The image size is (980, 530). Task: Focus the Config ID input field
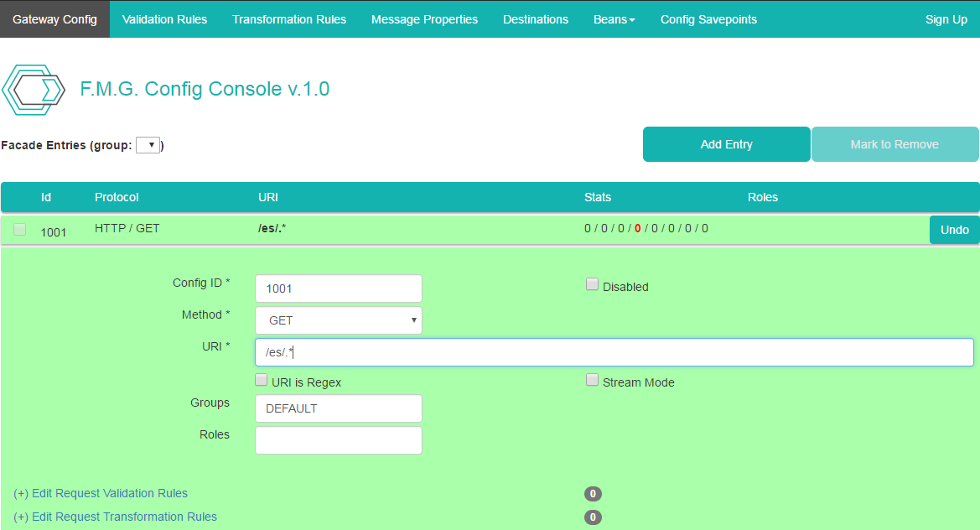tap(338, 288)
